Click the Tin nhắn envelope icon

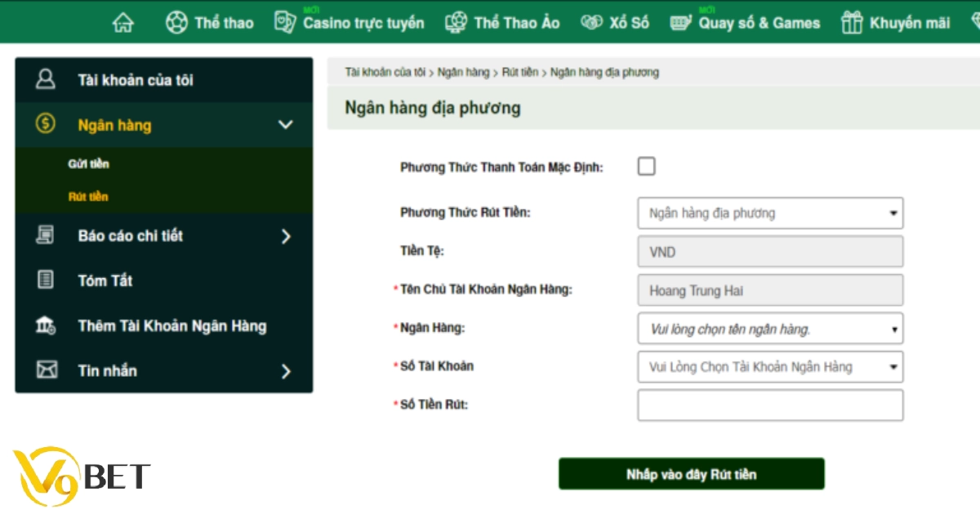coord(47,370)
